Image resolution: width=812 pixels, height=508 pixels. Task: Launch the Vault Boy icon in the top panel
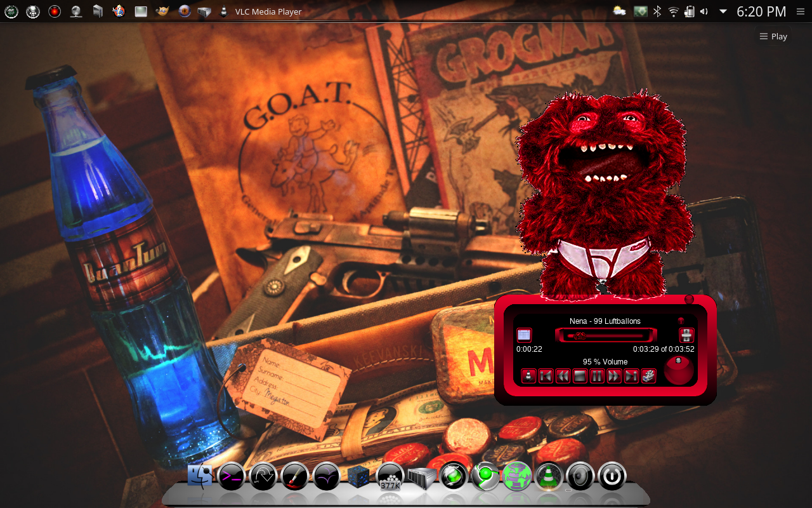119,11
